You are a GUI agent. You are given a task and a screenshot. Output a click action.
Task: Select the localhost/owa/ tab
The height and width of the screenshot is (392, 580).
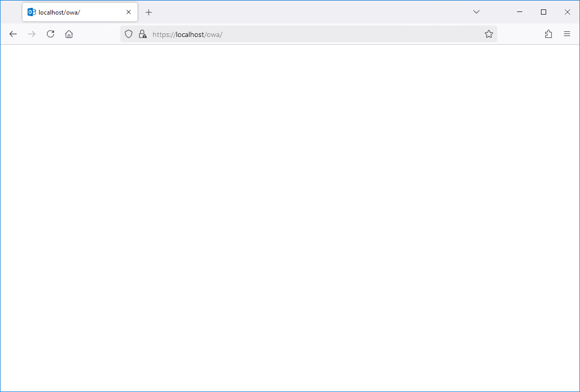point(80,12)
